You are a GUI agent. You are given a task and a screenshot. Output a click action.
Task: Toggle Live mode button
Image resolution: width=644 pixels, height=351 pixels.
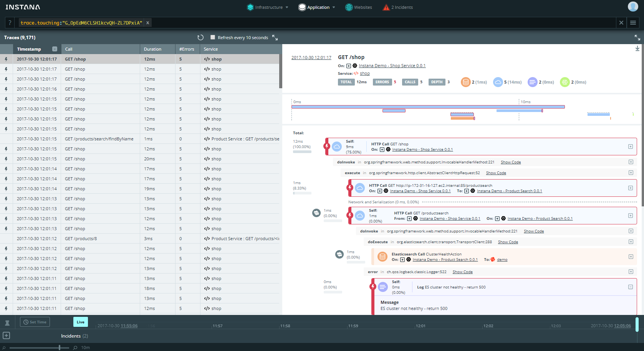pos(81,322)
